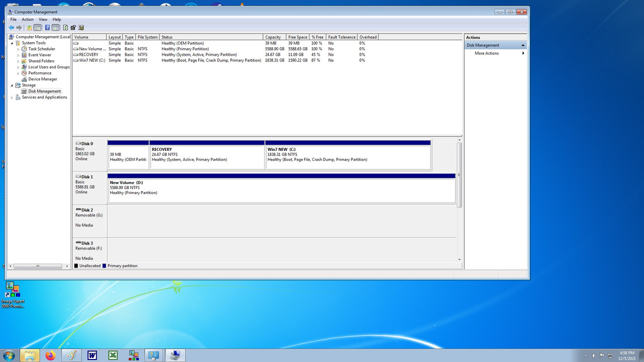Image resolution: width=644 pixels, height=362 pixels.
Task: Select Event Viewer in the tree
Action: (40, 55)
